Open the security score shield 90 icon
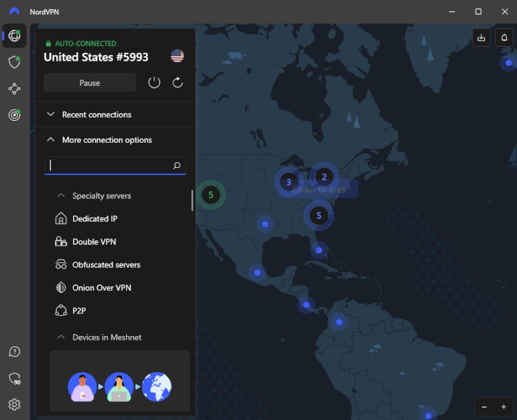517x420 pixels. (x=14, y=379)
